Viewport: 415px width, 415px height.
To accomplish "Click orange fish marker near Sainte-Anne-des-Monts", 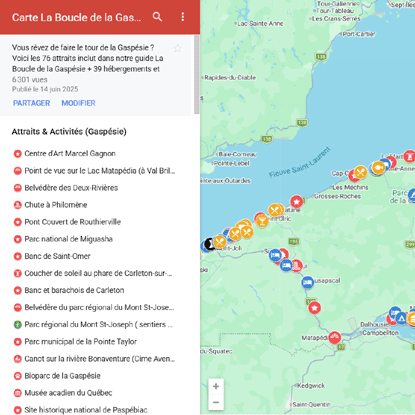I will (x=378, y=167).
